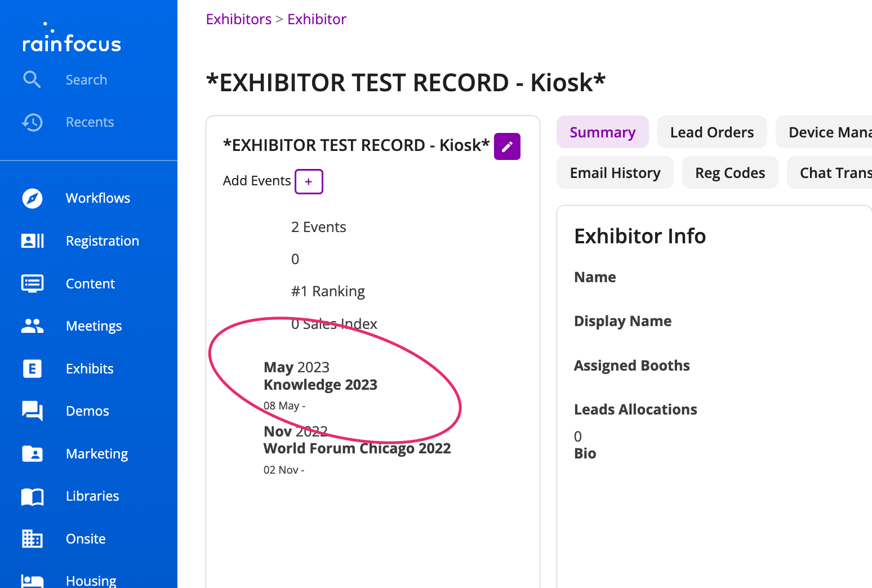Open the Content section
The width and height of the screenshot is (872, 588).
(90, 284)
